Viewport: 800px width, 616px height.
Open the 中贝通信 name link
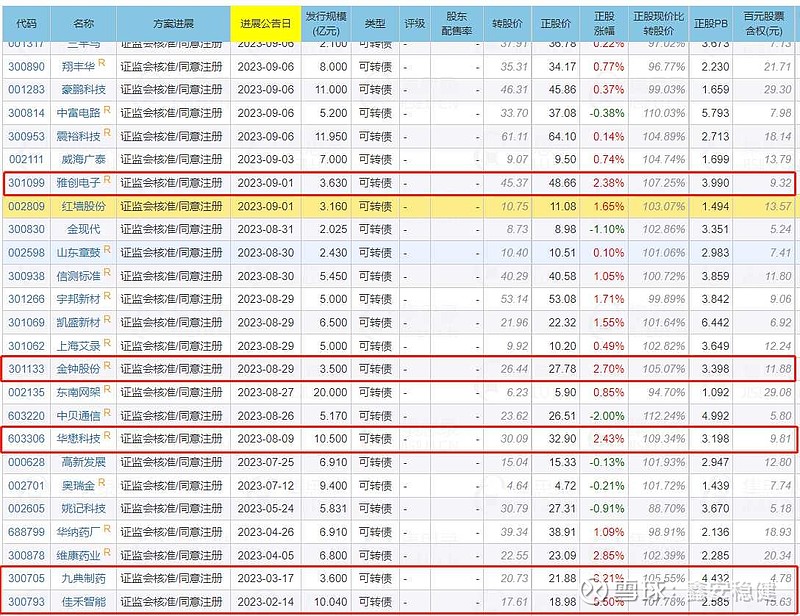click(x=79, y=416)
